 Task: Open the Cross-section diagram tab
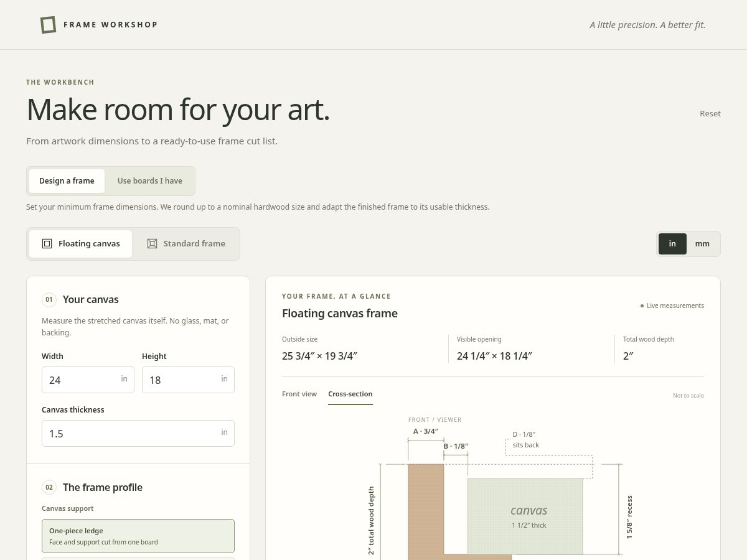(x=350, y=394)
